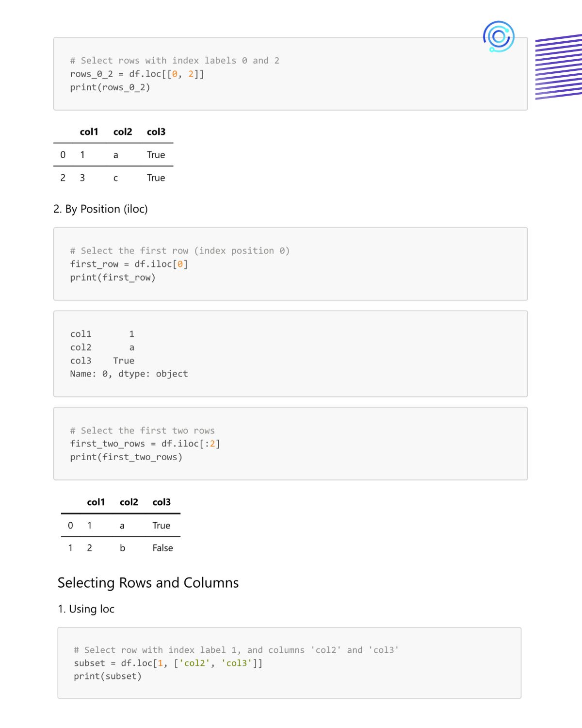The image size is (582, 728).
Task: Click the 'Selecting Rows and Columns' heading
Action: point(148,582)
